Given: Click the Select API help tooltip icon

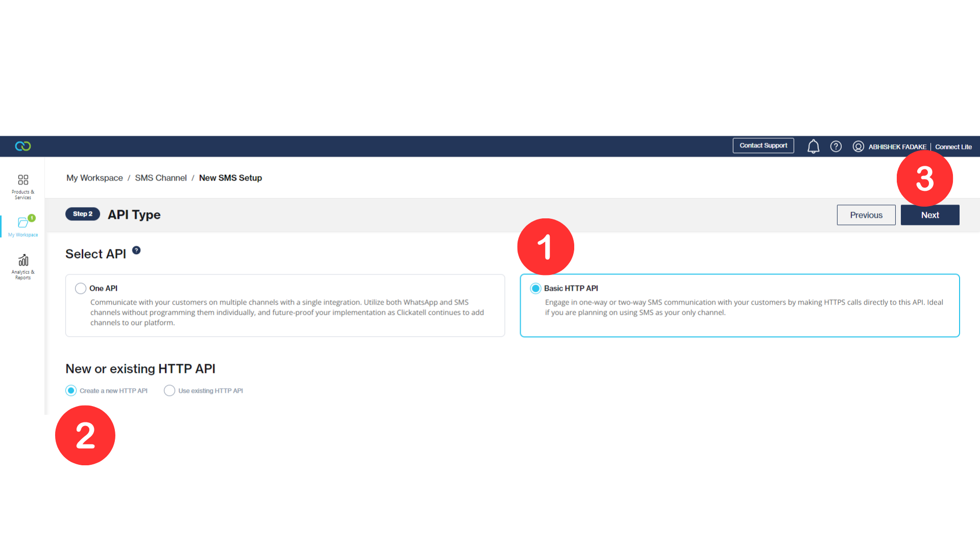Looking at the screenshot, I should [136, 250].
